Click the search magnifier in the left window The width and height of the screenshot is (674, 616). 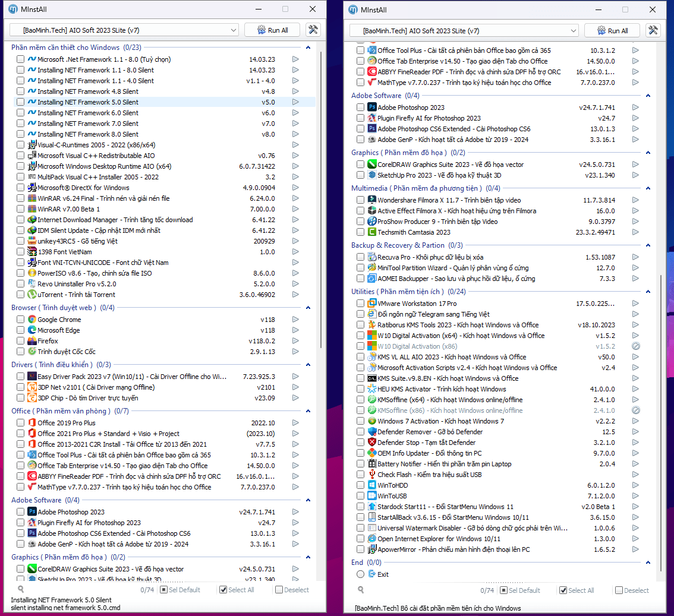(21, 589)
